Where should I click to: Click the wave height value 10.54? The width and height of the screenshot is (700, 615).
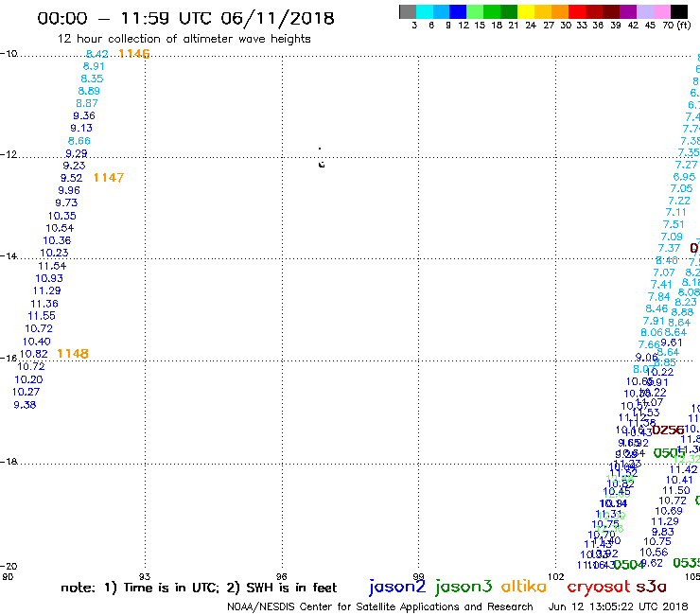point(60,228)
